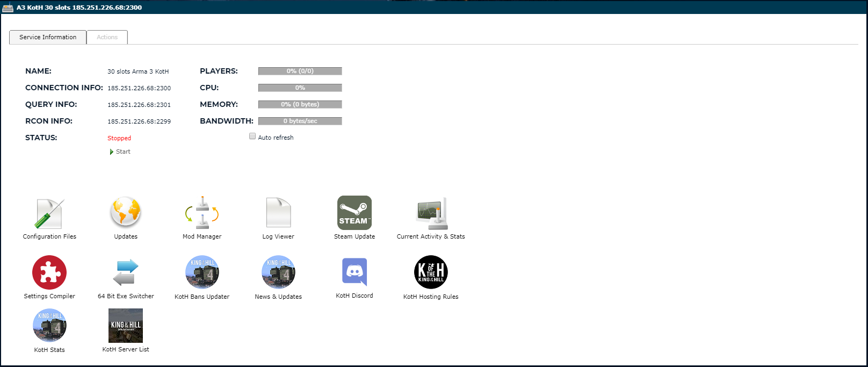868x367 pixels.
Task: Open the 64 Bit Exe Switcher
Action: coord(126,272)
